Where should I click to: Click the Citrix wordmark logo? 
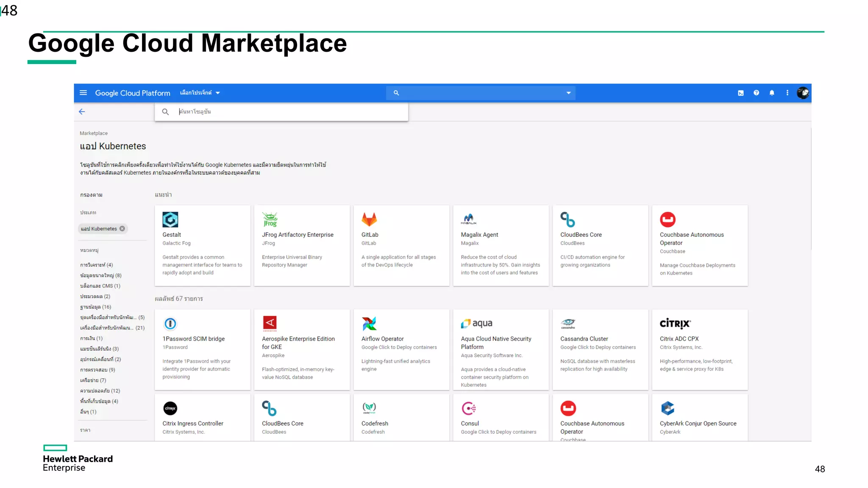click(x=676, y=324)
